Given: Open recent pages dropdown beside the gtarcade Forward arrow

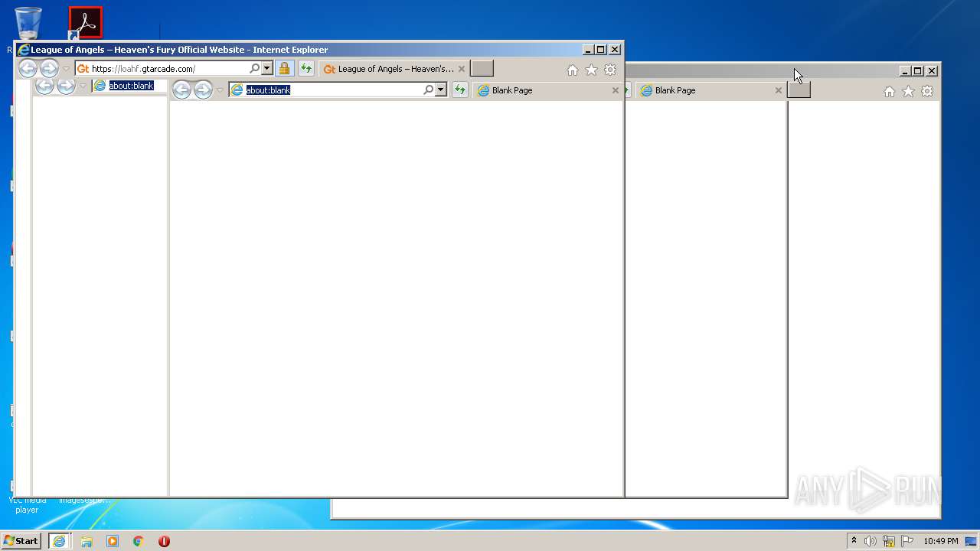Looking at the screenshot, I should (x=67, y=69).
